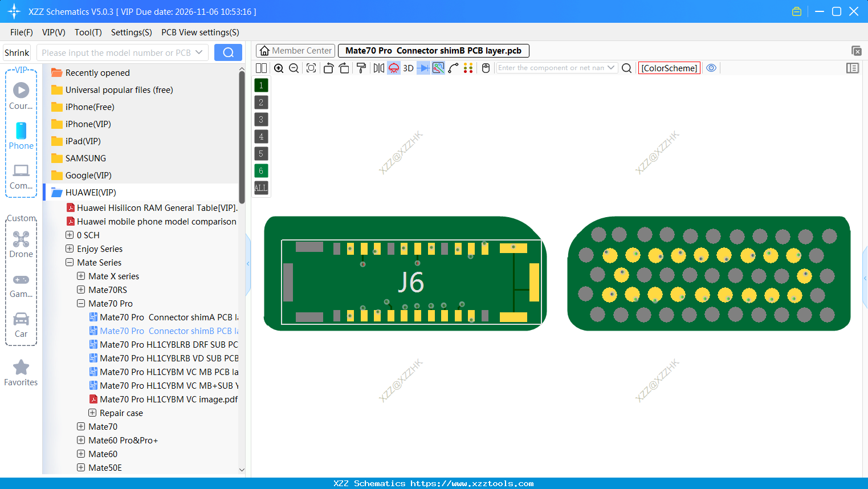Activate the zoom in tool
The height and width of the screenshot is (489, 868).
click(279, 68)
